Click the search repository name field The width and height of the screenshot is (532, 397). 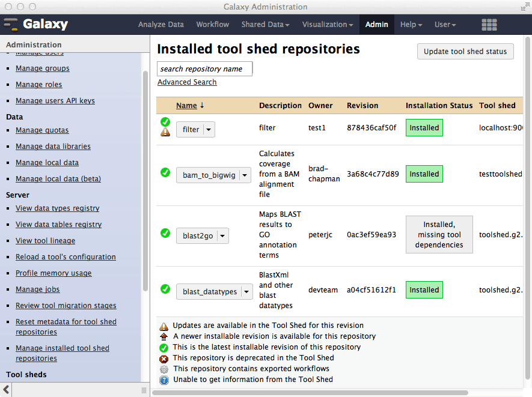pos(204,69)
